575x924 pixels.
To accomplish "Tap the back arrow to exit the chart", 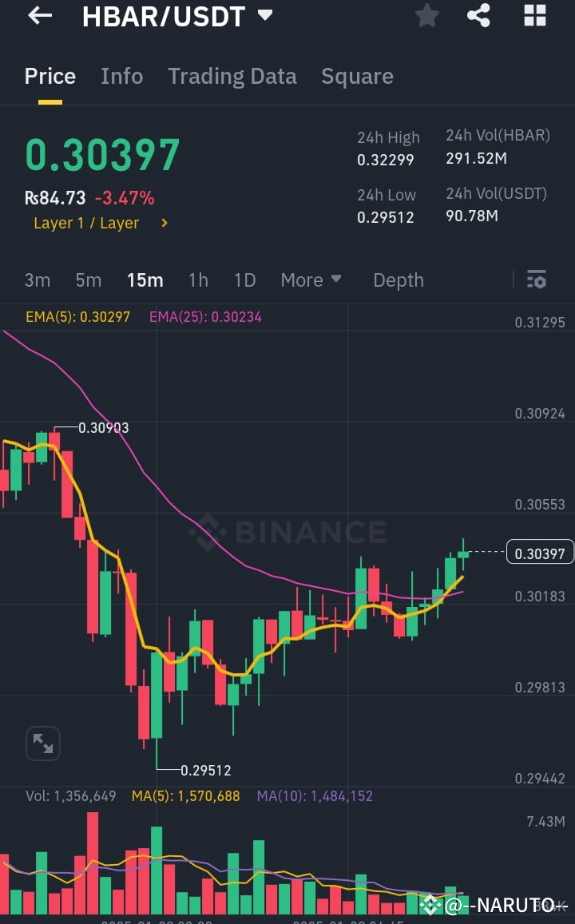I will pos(39,16).
